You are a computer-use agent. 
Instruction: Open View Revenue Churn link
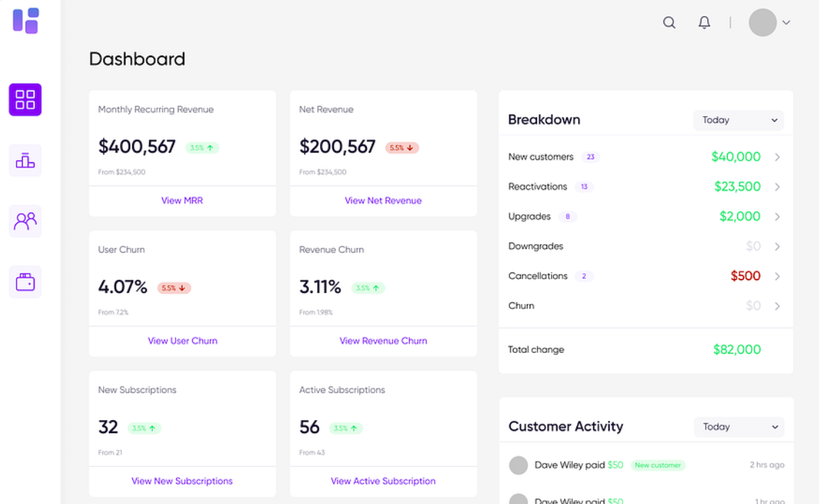pos(383,340)
